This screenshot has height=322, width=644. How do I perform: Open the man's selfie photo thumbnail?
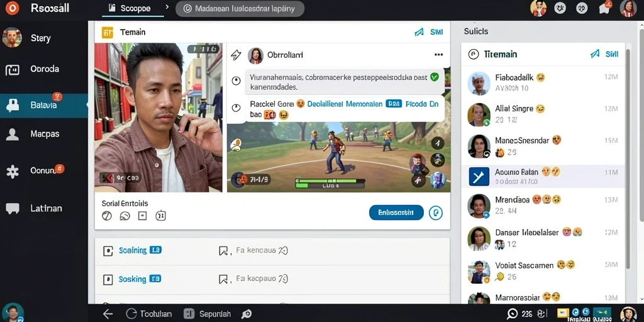[158, 118]
